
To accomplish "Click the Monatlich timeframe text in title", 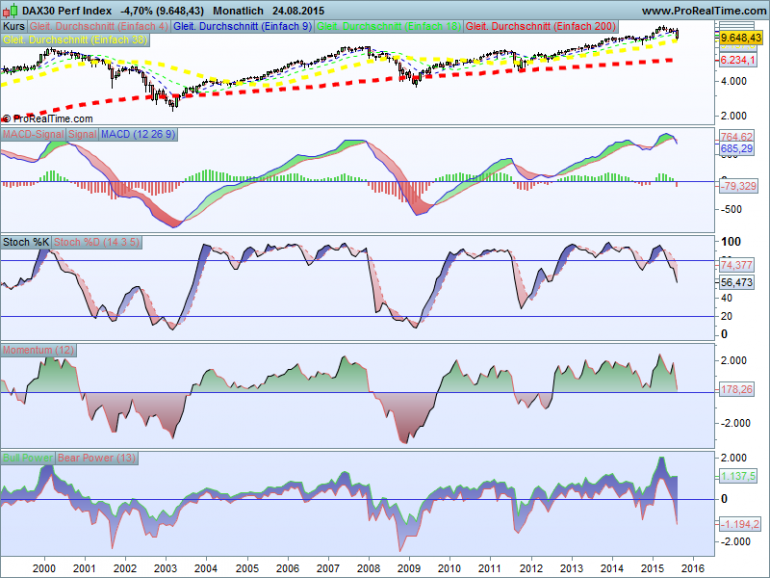I will point(238,10).
